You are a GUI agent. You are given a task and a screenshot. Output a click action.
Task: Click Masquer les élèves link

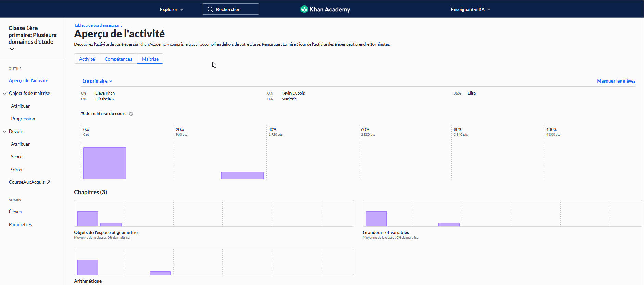click(x=616, y=81)
